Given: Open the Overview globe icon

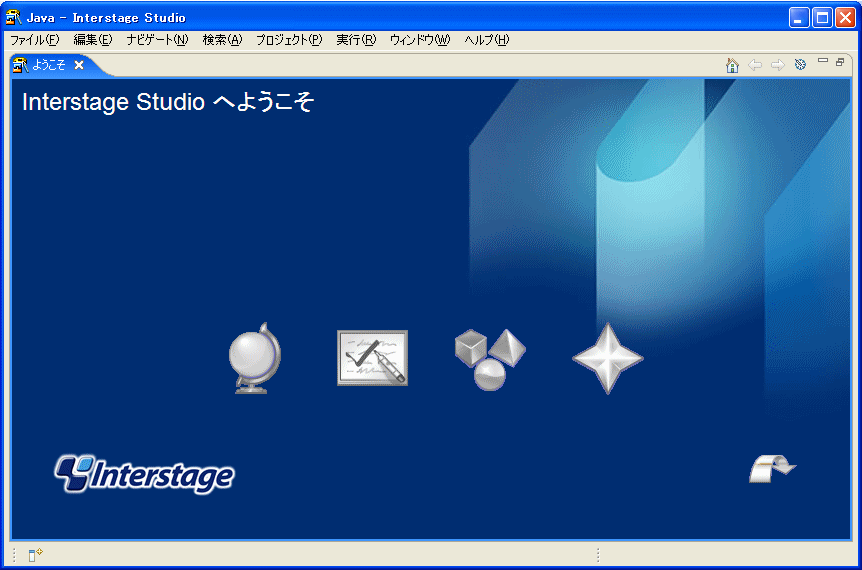Looking at the screenshot, I should click(255, 358).
